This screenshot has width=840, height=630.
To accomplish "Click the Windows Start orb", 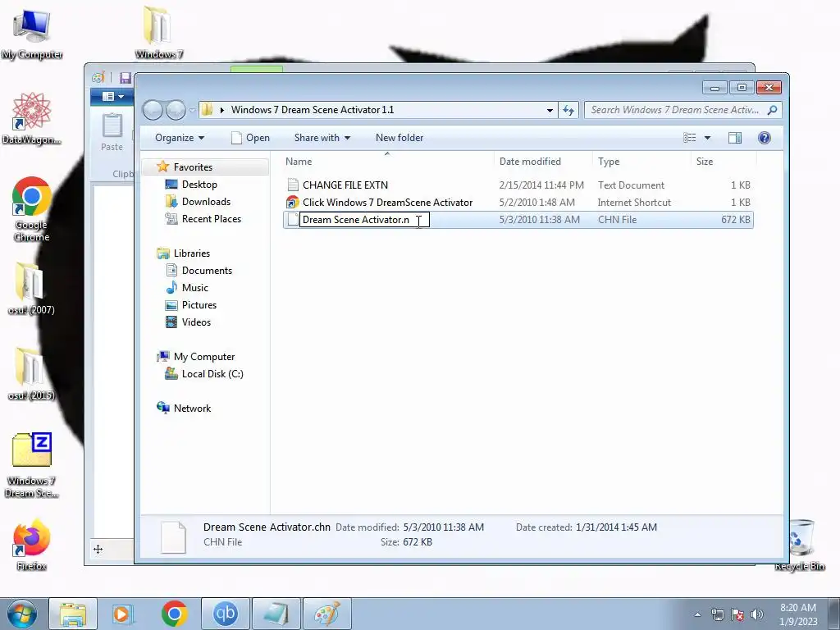I will click(x=22, y=614).
